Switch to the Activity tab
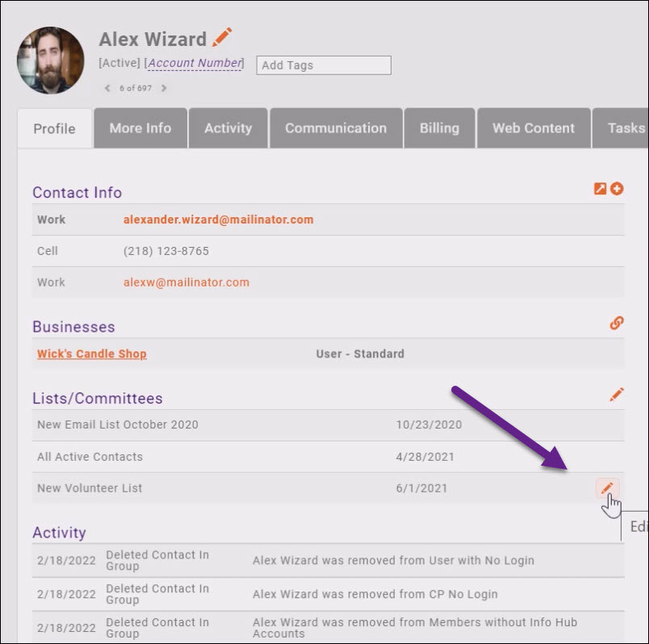 coord(228,128)
